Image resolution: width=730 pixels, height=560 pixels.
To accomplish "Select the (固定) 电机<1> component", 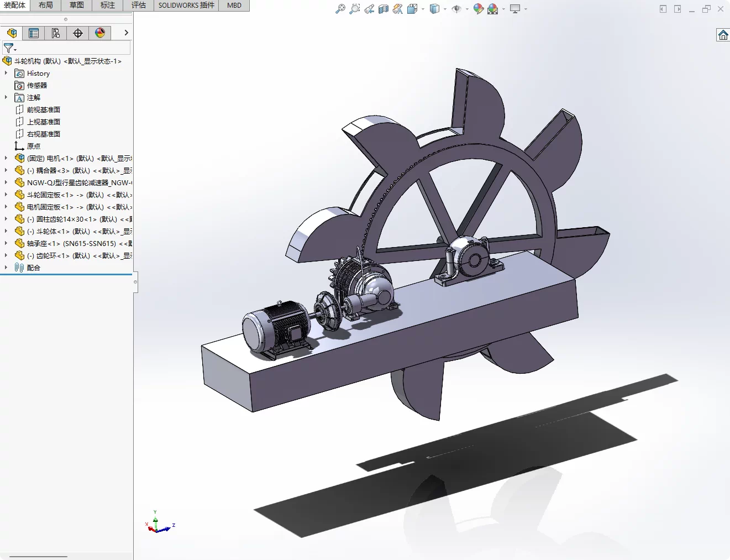I will [x=73, y=159].
